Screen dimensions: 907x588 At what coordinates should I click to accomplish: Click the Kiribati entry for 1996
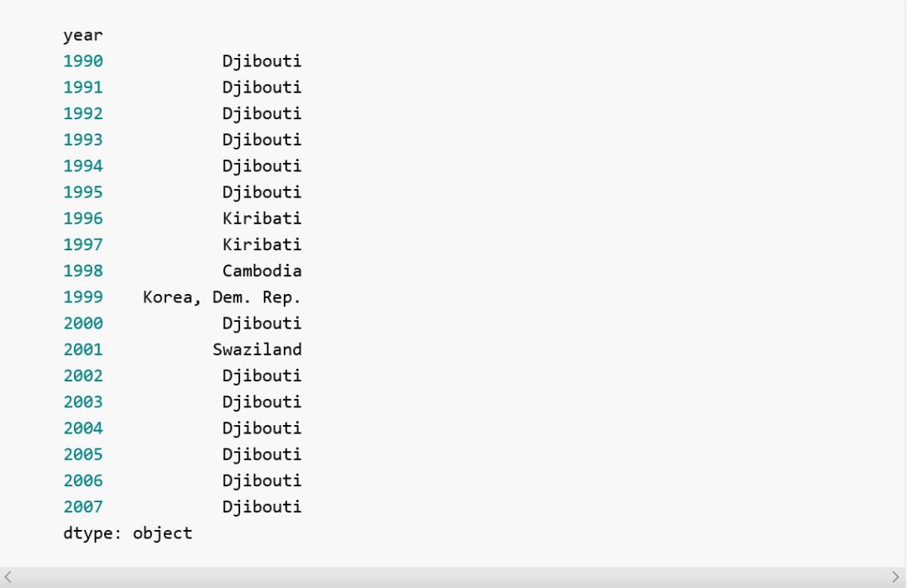[x=262, y=218]
